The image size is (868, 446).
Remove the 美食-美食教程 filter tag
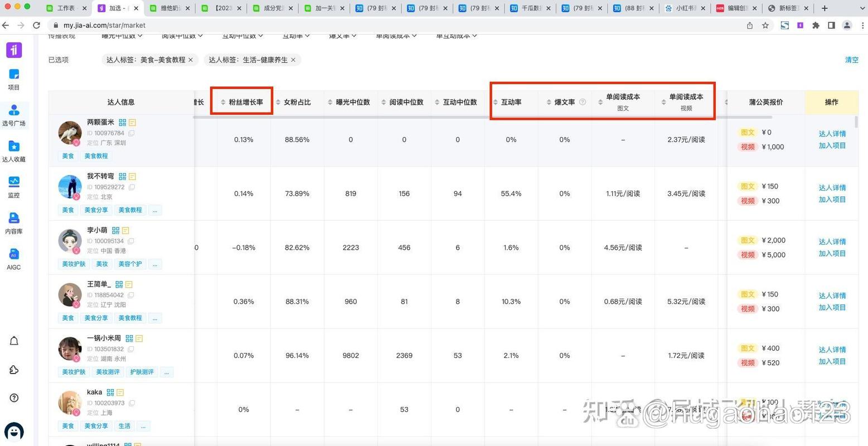coord(190,60)
